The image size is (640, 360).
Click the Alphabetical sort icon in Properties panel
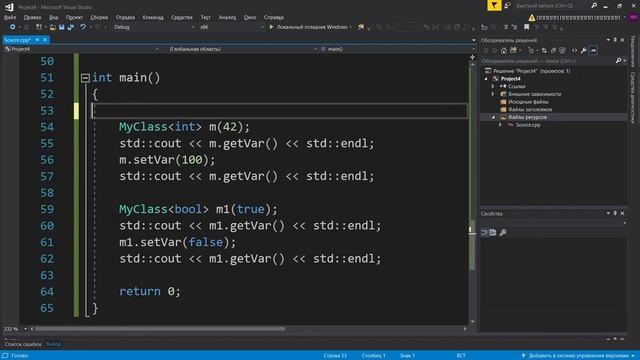click(x=493, y=232)
